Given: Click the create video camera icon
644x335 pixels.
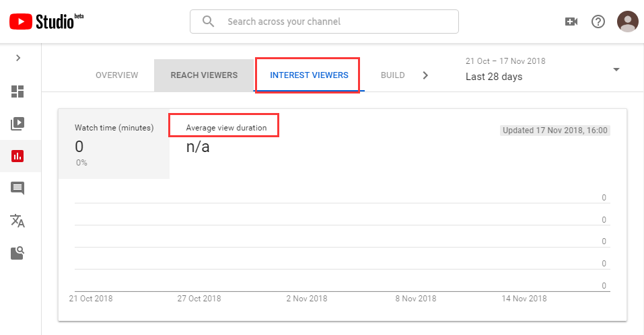Looking at the screenshot, I should 571,22.
